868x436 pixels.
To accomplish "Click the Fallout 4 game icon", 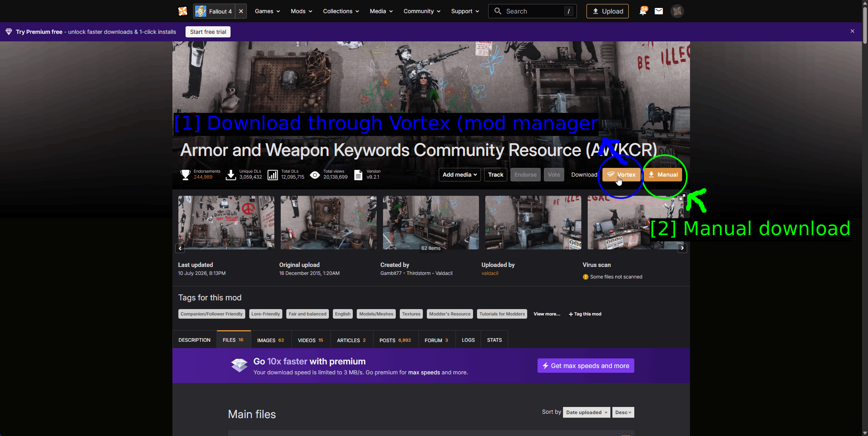I will (x=201, y=11).
